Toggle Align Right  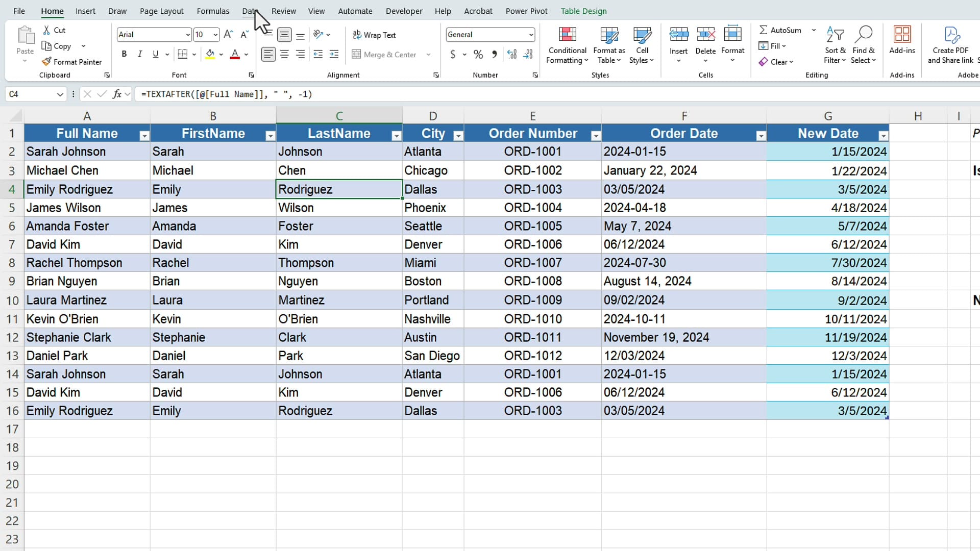pos(301,54)
